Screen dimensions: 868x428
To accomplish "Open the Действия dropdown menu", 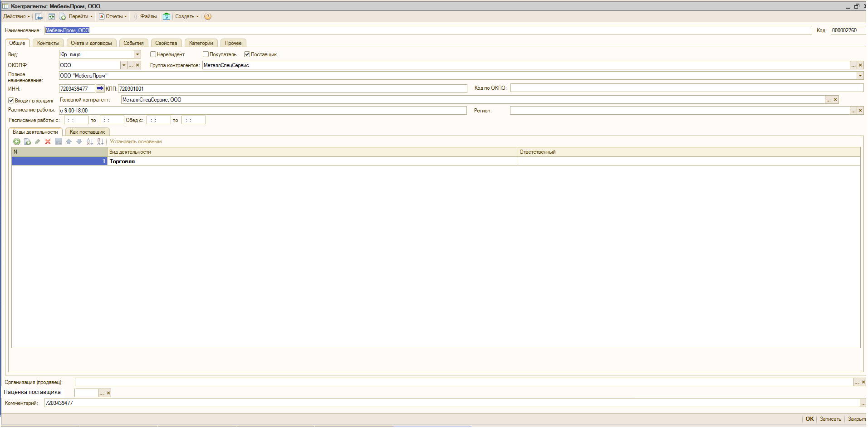I will 16,17.
